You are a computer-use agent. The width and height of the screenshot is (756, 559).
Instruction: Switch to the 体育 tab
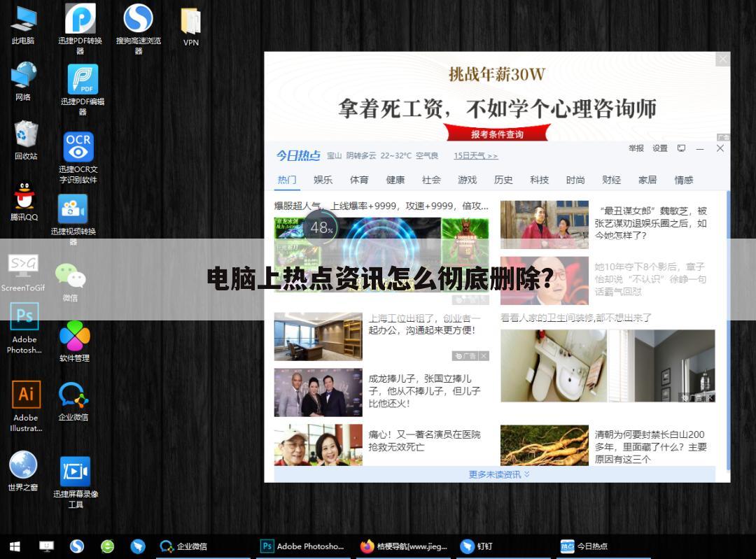point(359,180)
